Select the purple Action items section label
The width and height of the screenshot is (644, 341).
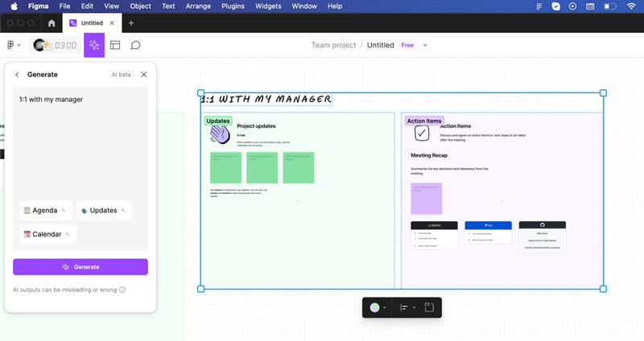point(424,121)
